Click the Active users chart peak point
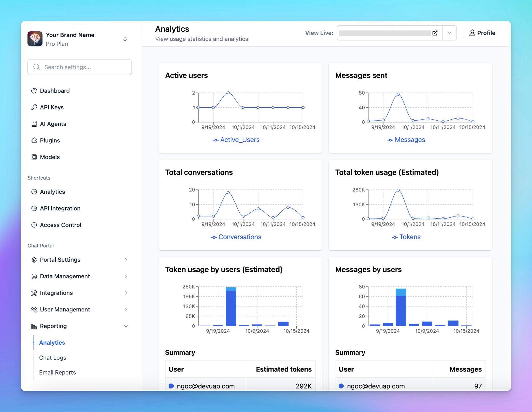Image resolution: width=532 pixels, height=412 pixels. [228, 93]
